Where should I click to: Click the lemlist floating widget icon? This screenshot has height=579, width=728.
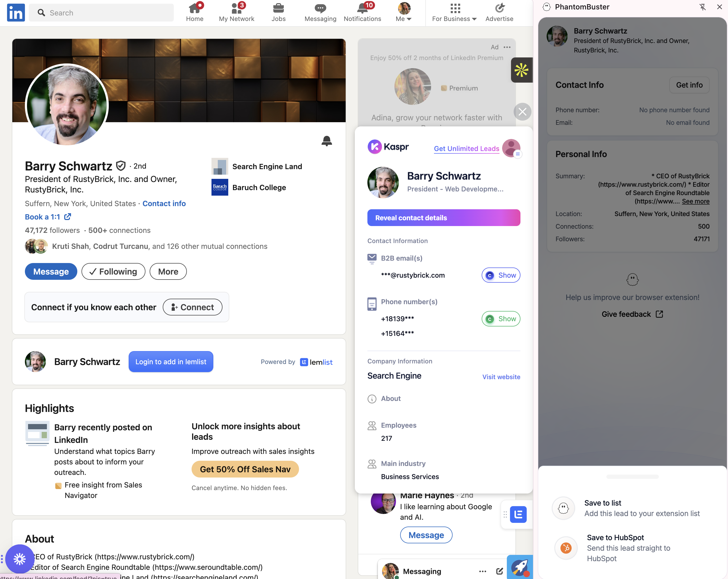coord(518,514)
